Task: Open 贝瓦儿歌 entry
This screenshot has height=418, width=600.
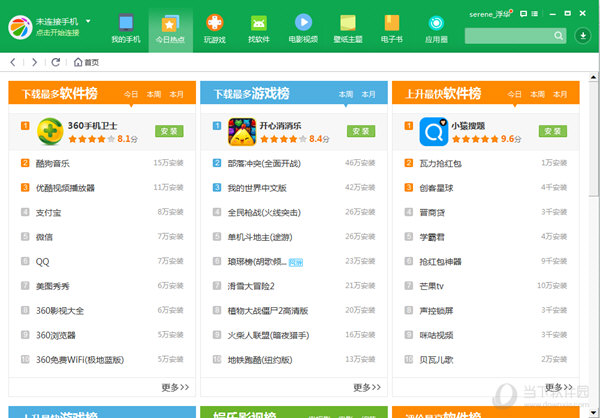Action: tap(436, 360)
